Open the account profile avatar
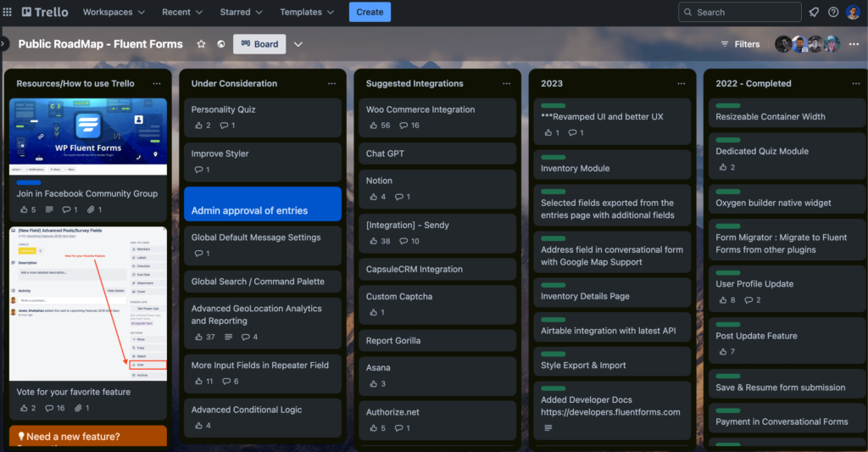 [853, 12]
